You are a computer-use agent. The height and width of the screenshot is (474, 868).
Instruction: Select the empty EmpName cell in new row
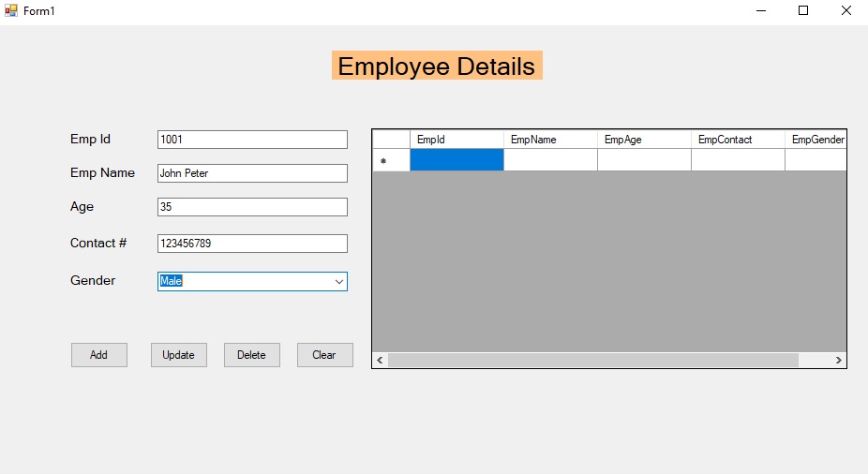(x=550, y=160)
